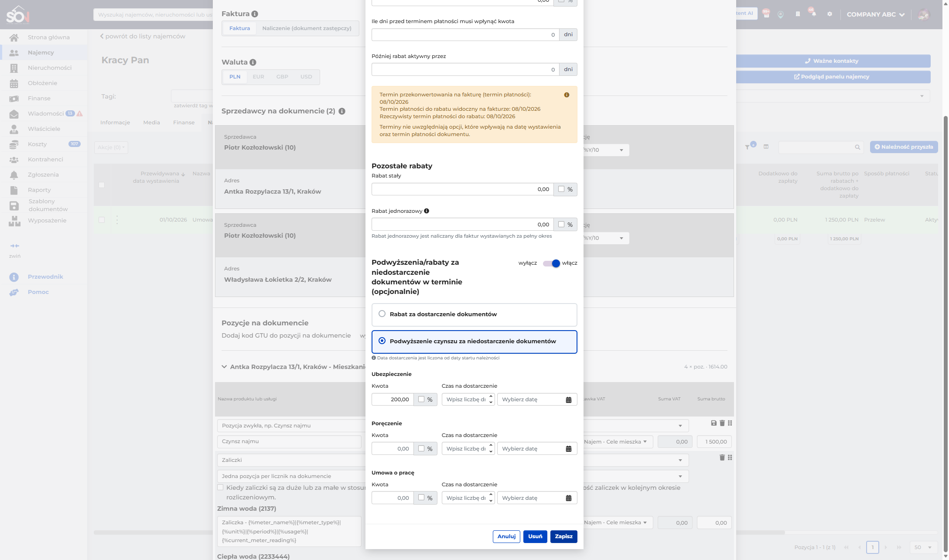
Task: Check percent checkbox for Rabat jednorazowy
Action: [561, 225]
